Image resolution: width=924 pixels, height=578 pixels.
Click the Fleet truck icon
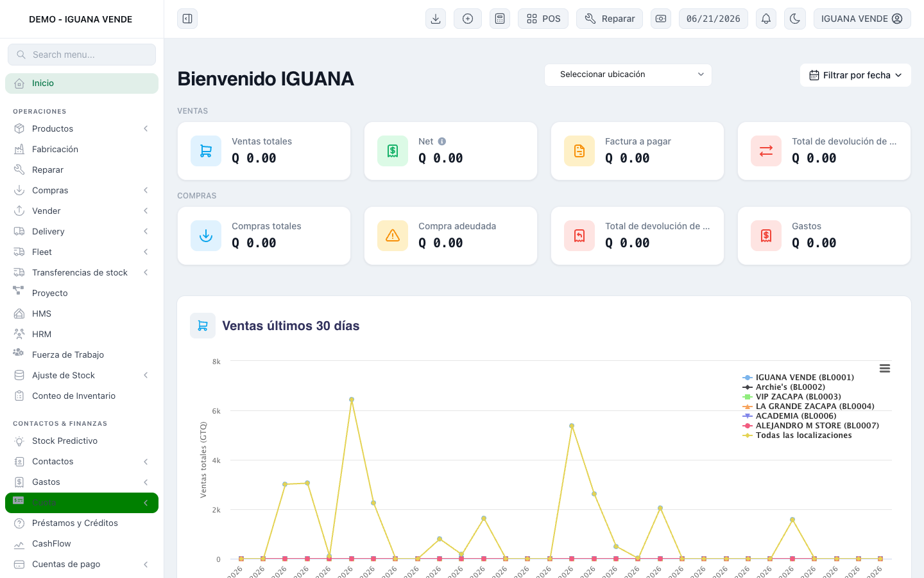[x=19, y=252]
